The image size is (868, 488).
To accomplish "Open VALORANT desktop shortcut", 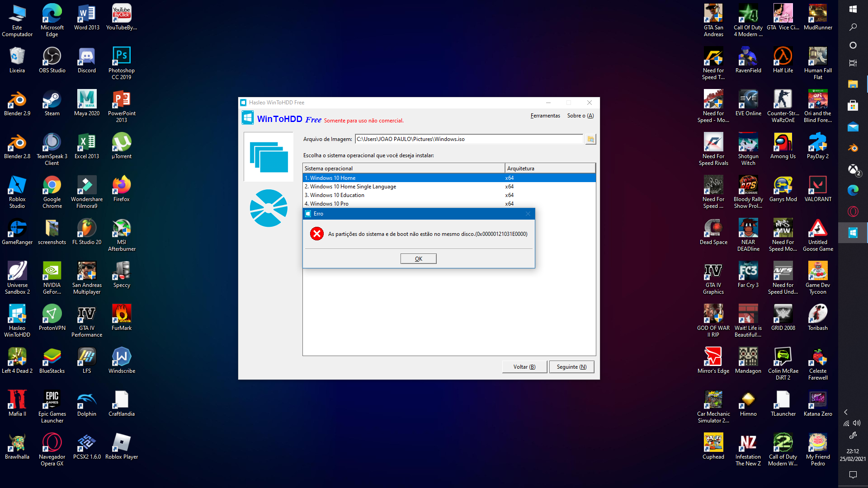I will click(x=818, y=189).
